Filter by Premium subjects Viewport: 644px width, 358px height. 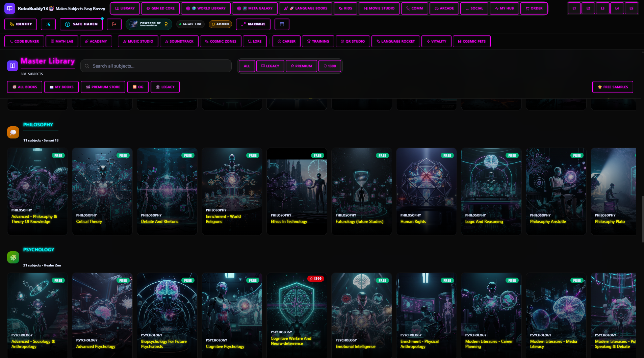302,66
